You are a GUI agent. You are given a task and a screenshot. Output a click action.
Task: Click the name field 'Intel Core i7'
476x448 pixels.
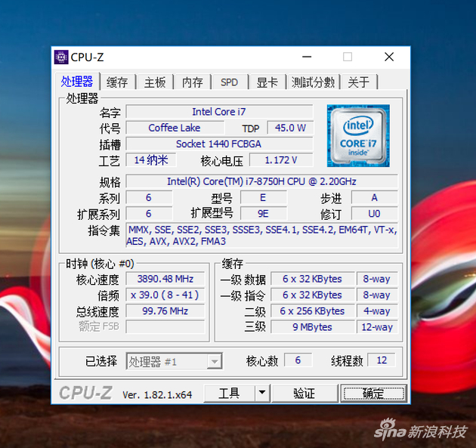click(x=219, y=112)
